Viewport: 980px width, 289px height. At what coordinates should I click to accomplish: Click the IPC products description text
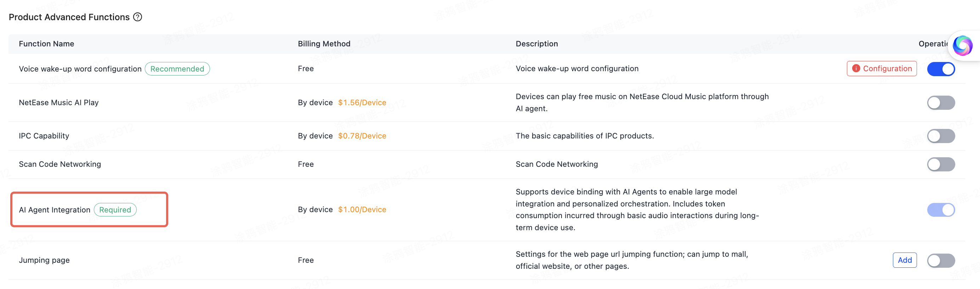click(585, 136)
